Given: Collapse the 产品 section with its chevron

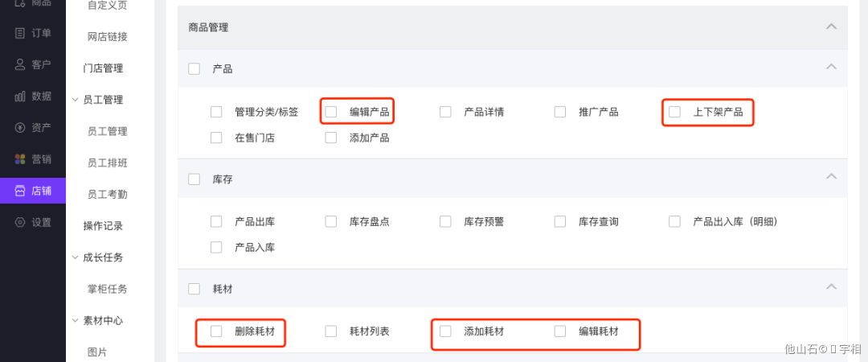Looking at the screenshot, I should 831,66.
